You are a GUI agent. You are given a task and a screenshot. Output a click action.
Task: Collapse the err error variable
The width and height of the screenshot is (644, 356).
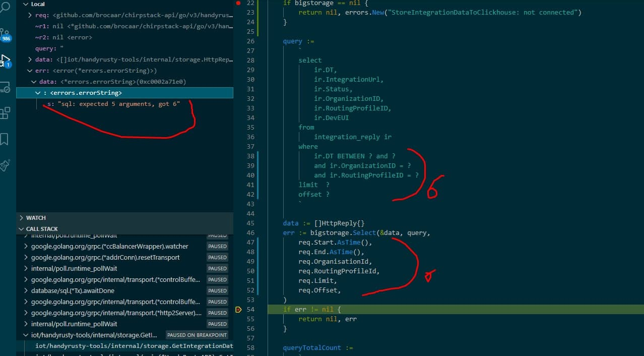point(31,71)
